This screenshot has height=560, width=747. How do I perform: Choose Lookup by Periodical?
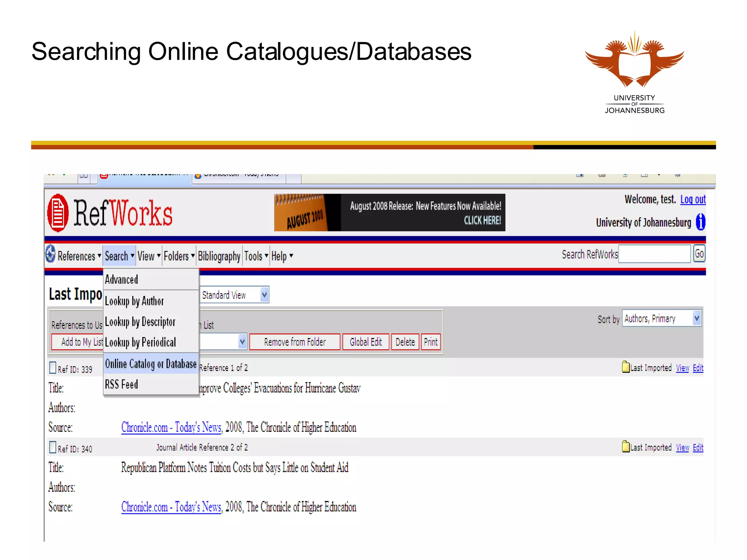tap(151, 342)
